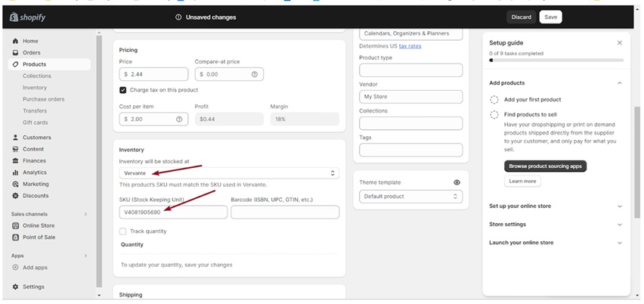644x304 pixels.
Task: Open the Vervante inventory location dropdown
Action: [229, 173]
